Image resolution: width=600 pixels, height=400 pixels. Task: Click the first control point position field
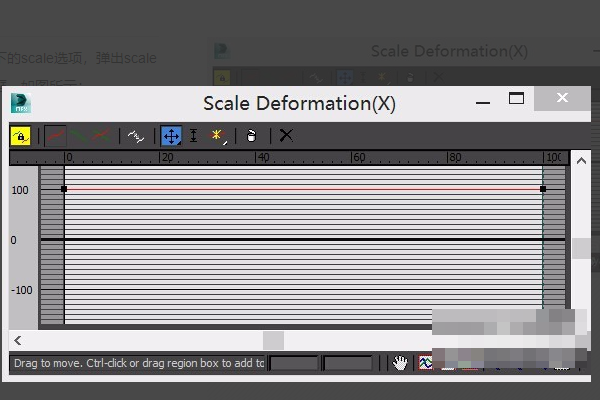(x=294, y=363)
